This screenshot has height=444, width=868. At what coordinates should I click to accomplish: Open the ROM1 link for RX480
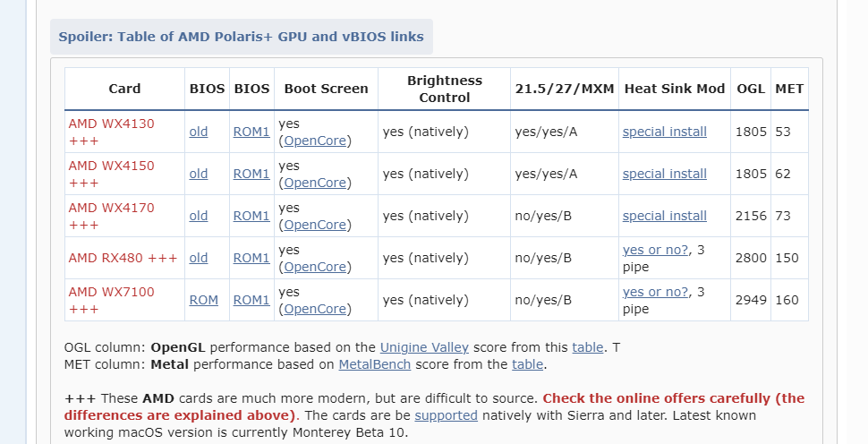click(251, 258)
